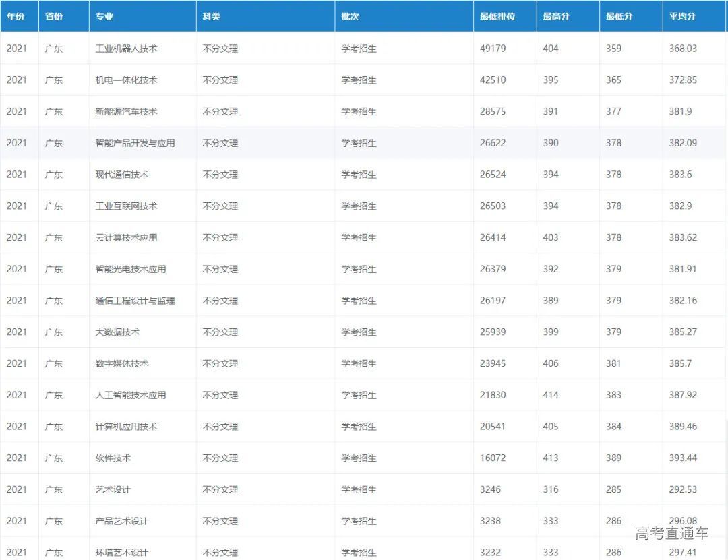728x560 pixels.
Task: Select the 批次 column header
Action: (x=351, y=16)
